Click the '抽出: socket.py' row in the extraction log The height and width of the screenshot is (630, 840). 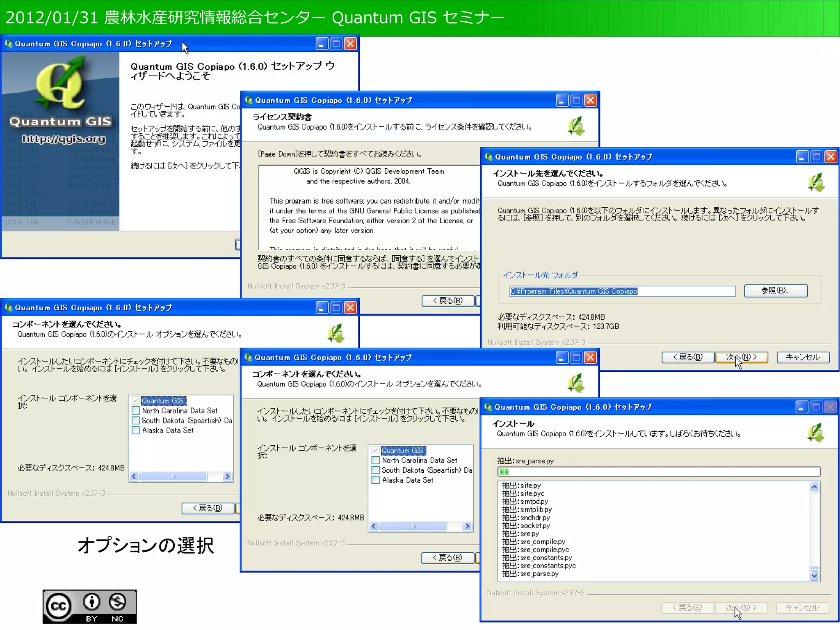[x=526, y=526]
